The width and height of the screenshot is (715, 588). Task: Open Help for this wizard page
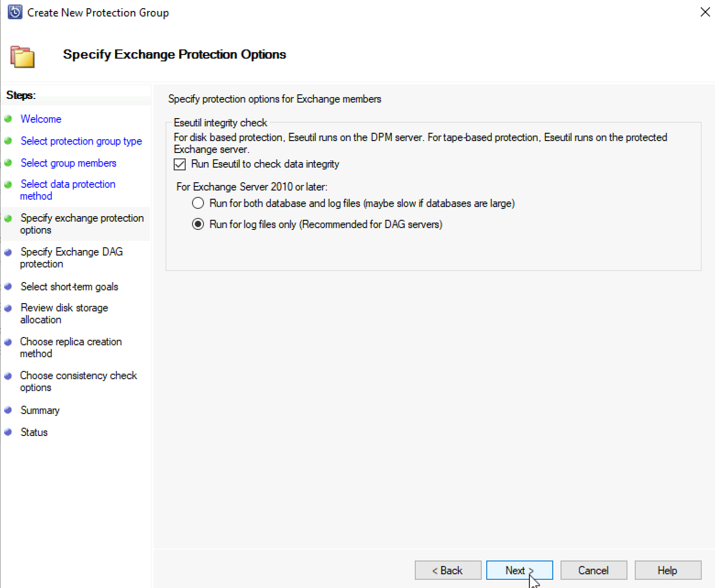pos(668,570)
